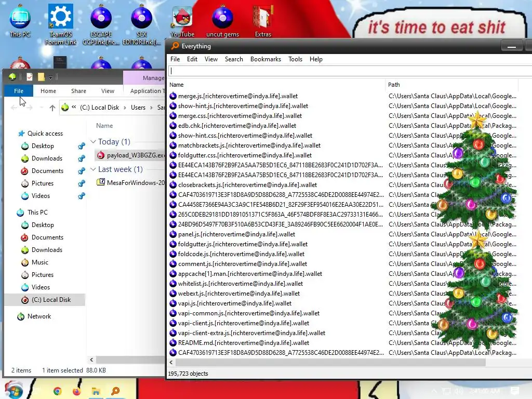
Task: Open the action center notification icon
Action: click(x=515, y=391)
